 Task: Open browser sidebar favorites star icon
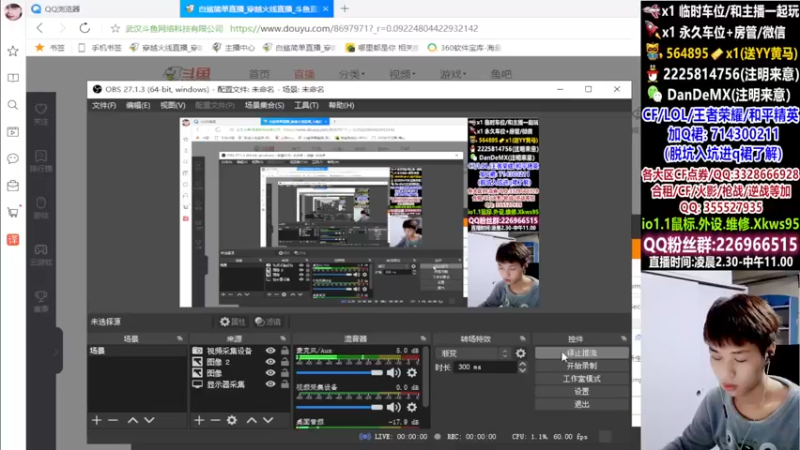(x=13, y=51)
